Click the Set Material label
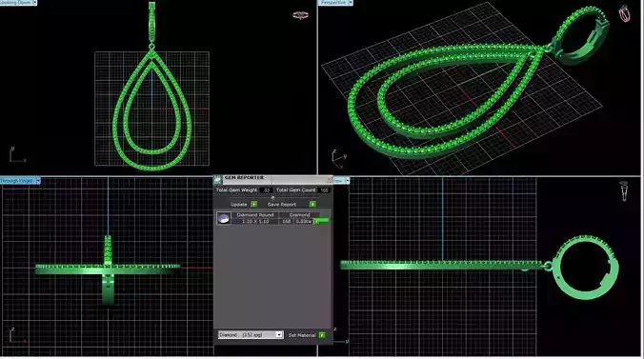 point(302,335)
